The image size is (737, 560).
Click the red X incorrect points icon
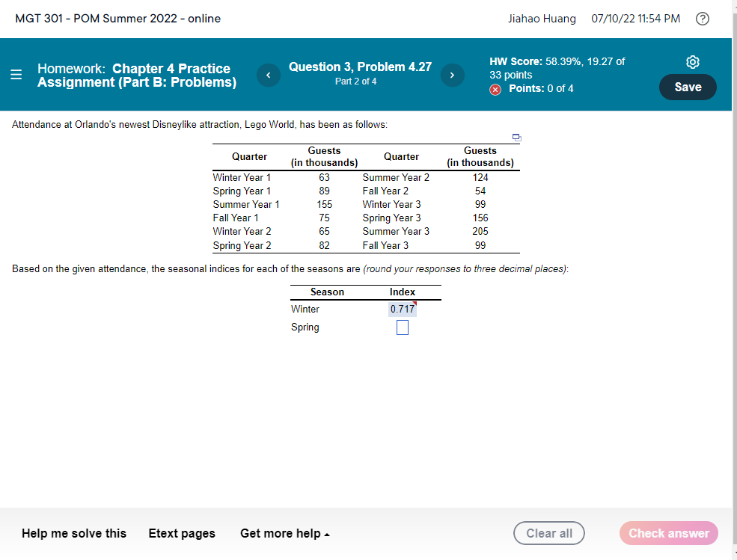pyautogui.click(x=494, y=89)
